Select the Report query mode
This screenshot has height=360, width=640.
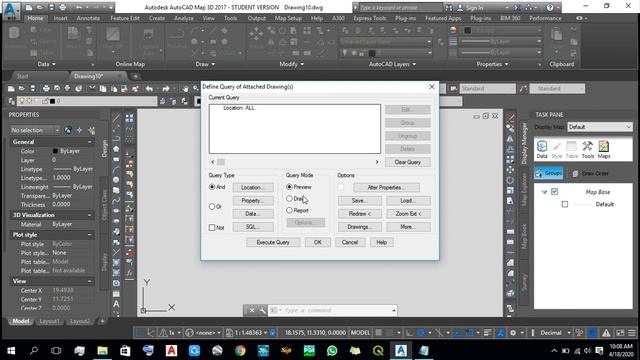pyautogui.click(x=289, y=210)
